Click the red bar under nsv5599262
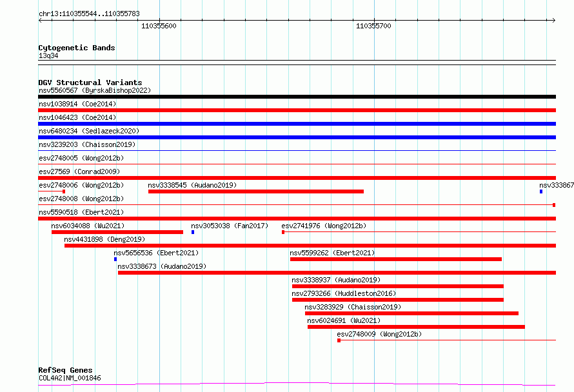The width and height of the screenshot is (574, 392). tap(396, 259)
